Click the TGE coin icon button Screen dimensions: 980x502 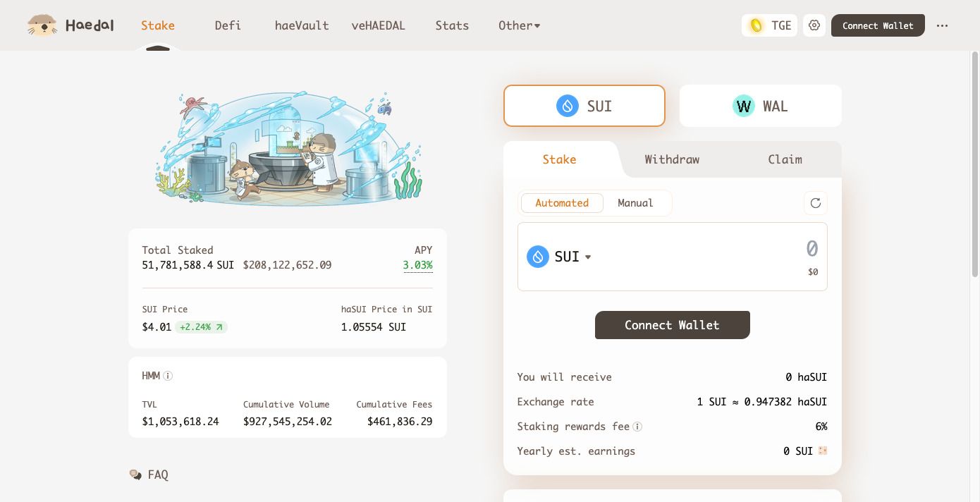[769, 25]
